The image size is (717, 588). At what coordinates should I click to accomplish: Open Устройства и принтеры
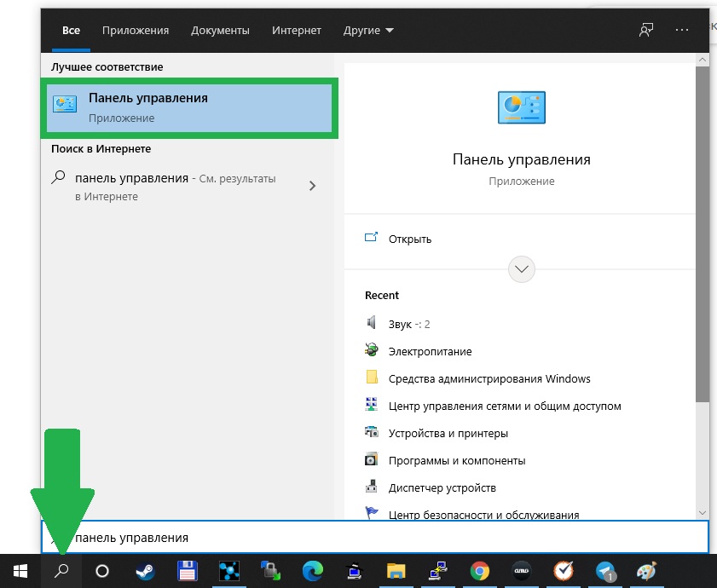point(448,433)
